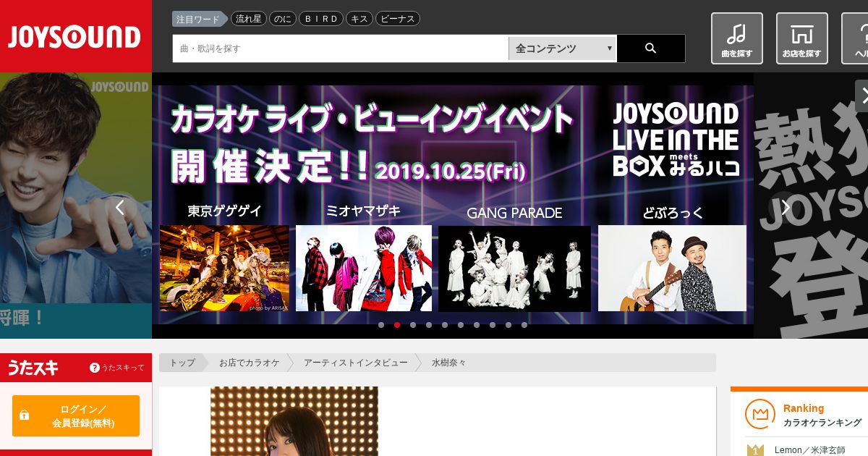Submit search with magnifier icon
The image size is (868, 456).
tap(650, 48)
